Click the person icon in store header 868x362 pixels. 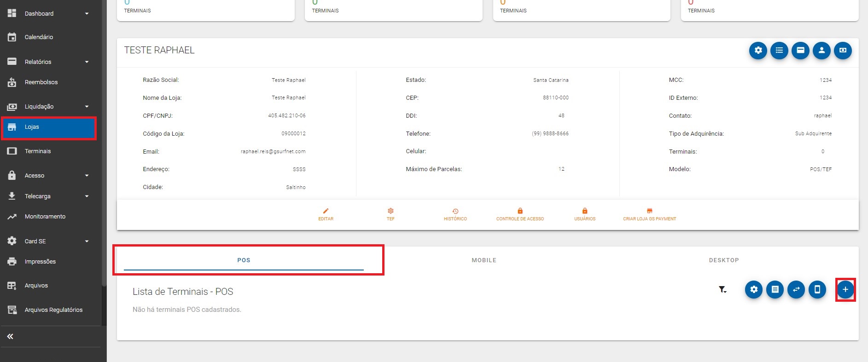[x=821, y=51]
